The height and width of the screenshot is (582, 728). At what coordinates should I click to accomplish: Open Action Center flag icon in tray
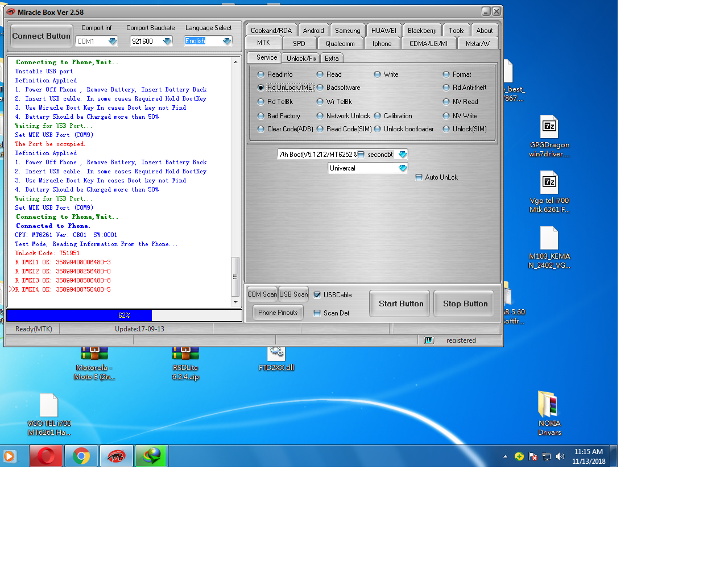533,456
